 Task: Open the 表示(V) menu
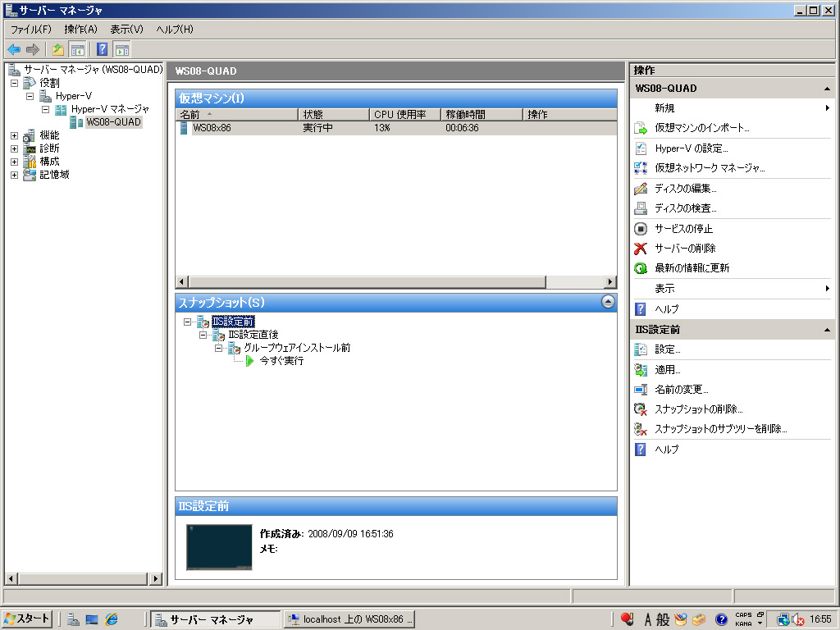coord(127,30)
